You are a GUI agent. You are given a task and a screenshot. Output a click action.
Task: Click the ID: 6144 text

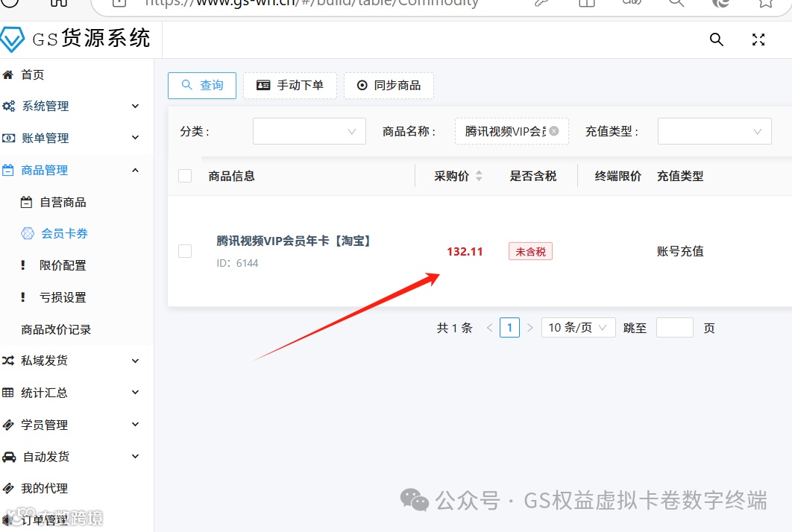click(x=237, y=263)
